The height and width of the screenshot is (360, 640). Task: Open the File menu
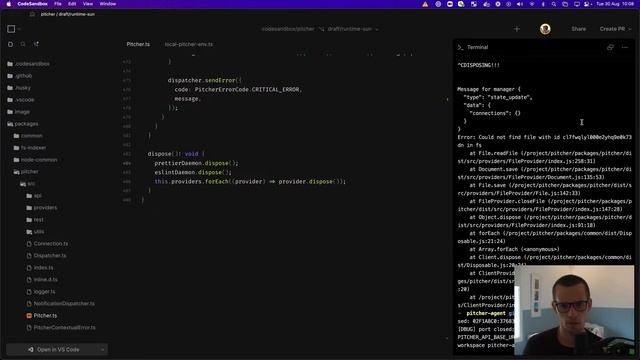coord(58,4)
